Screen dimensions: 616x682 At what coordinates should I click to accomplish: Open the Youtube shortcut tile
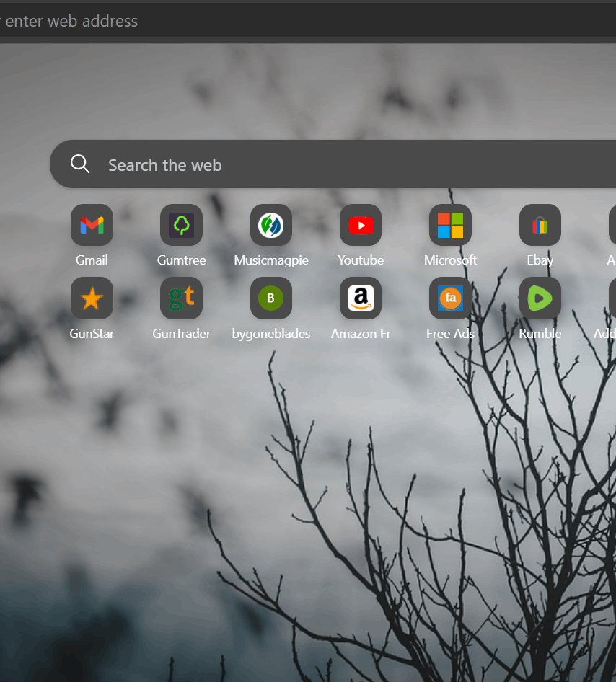(x=361, y=225)
